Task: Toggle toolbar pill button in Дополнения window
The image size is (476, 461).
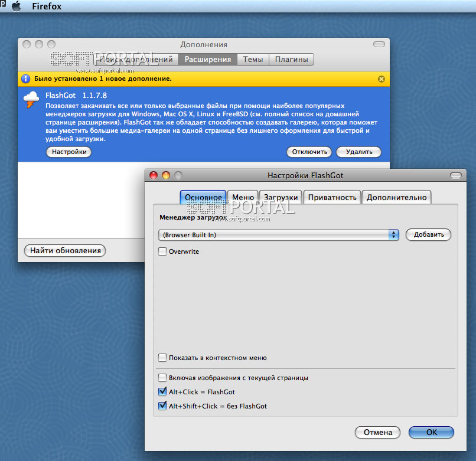Action: 379,44
